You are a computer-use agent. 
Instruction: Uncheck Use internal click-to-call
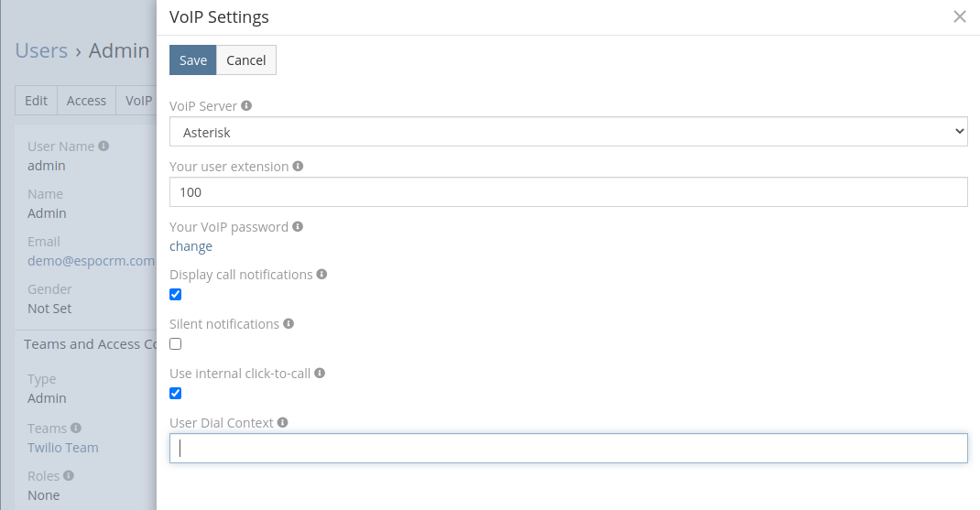pos(176,394)
